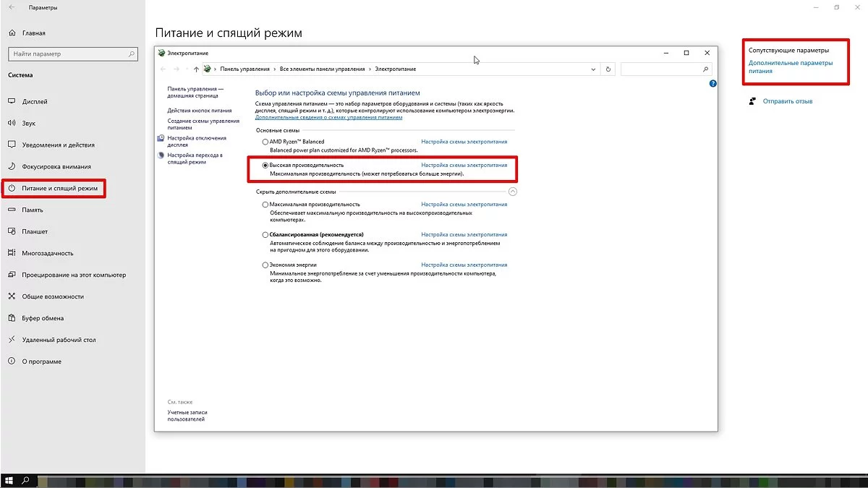Screen dimensions: 868x488
Task: Open the address bar history dropdown
Action: [x=593, y=69]
